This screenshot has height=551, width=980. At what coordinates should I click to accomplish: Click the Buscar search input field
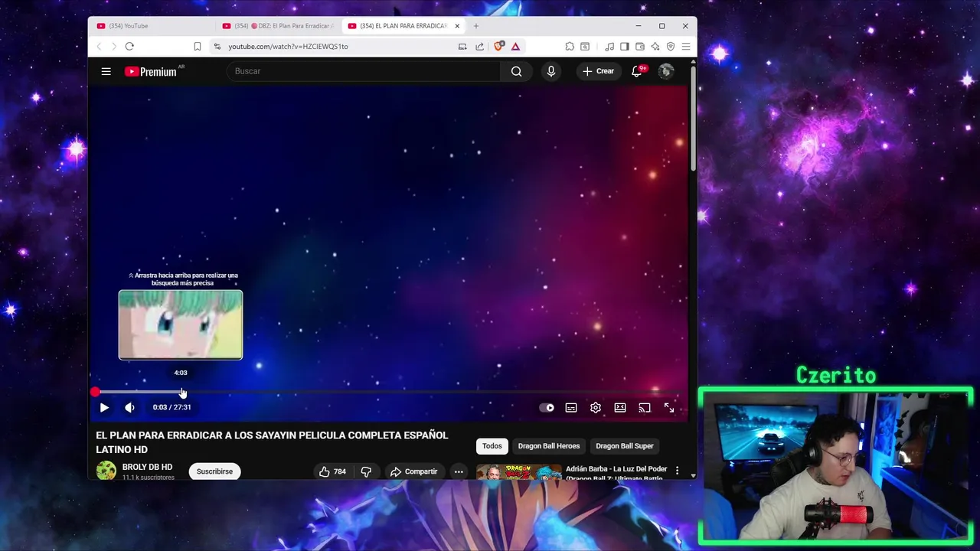click(364, 71)
